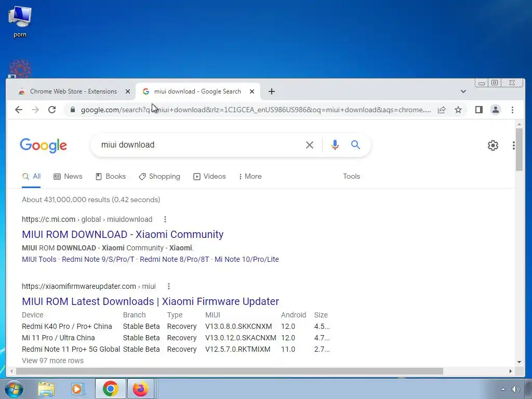Open Google apps dots beside settings gear

click(513, 145)
